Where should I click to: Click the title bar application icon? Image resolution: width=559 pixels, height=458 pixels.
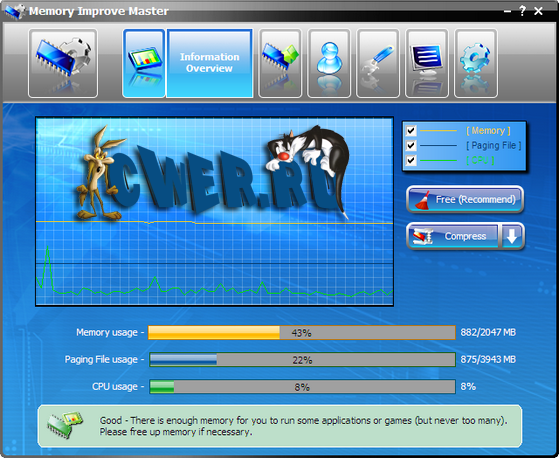pos(15,11)
